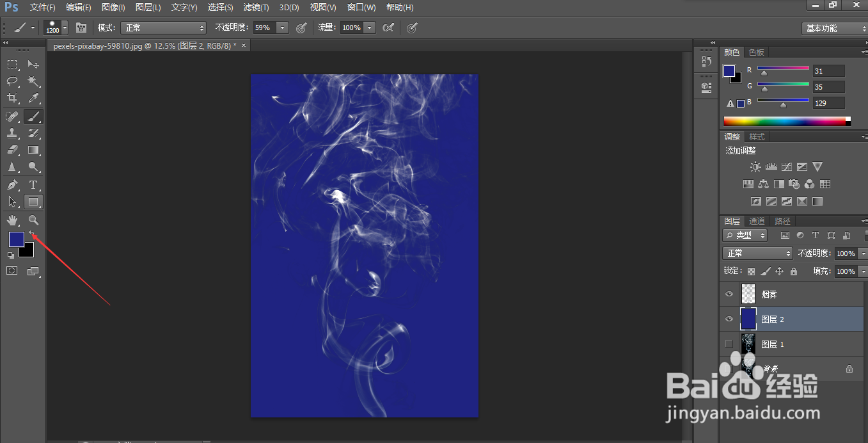Add Levels adjustment
868x443 pixels.
click(x=771, y=167)
